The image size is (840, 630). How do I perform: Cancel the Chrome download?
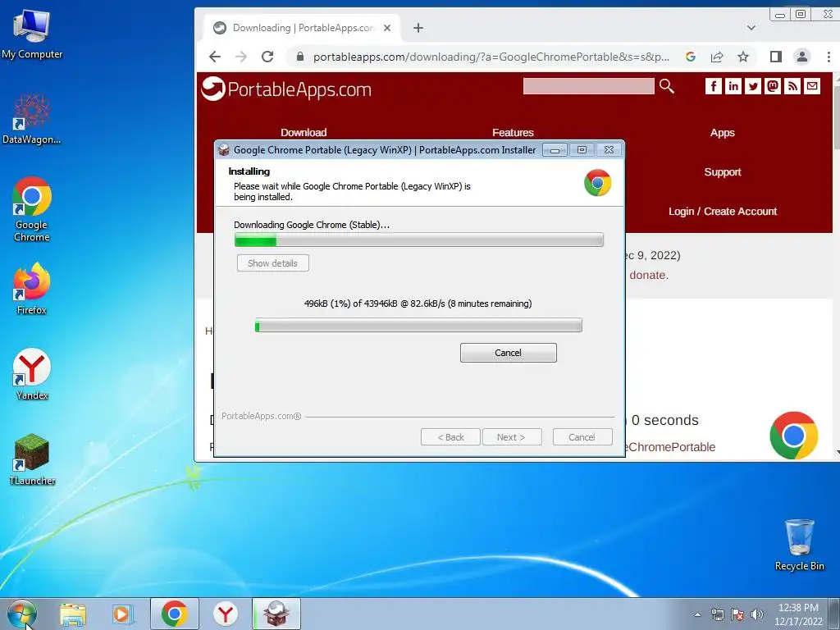tap(508, 353)
